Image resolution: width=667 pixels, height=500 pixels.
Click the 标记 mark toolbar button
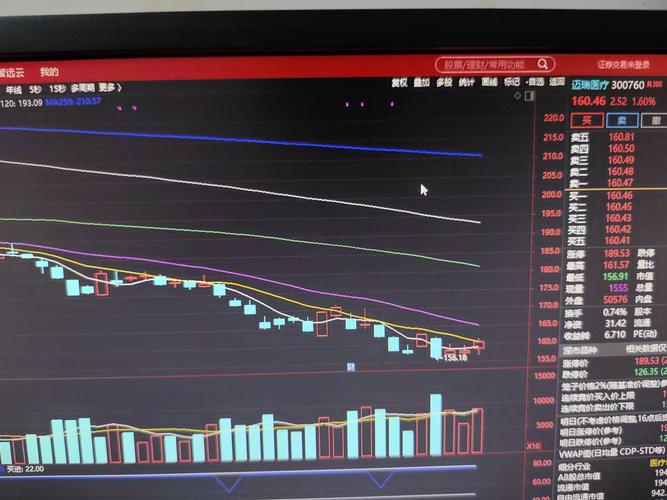(x=512, y=81)
